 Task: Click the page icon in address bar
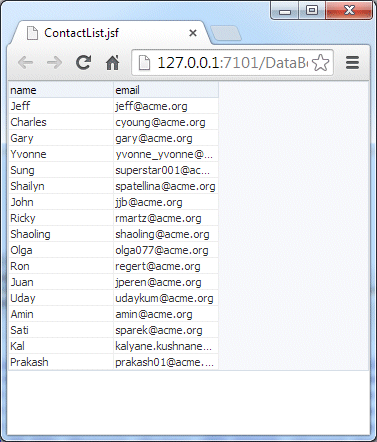point(144,63)
